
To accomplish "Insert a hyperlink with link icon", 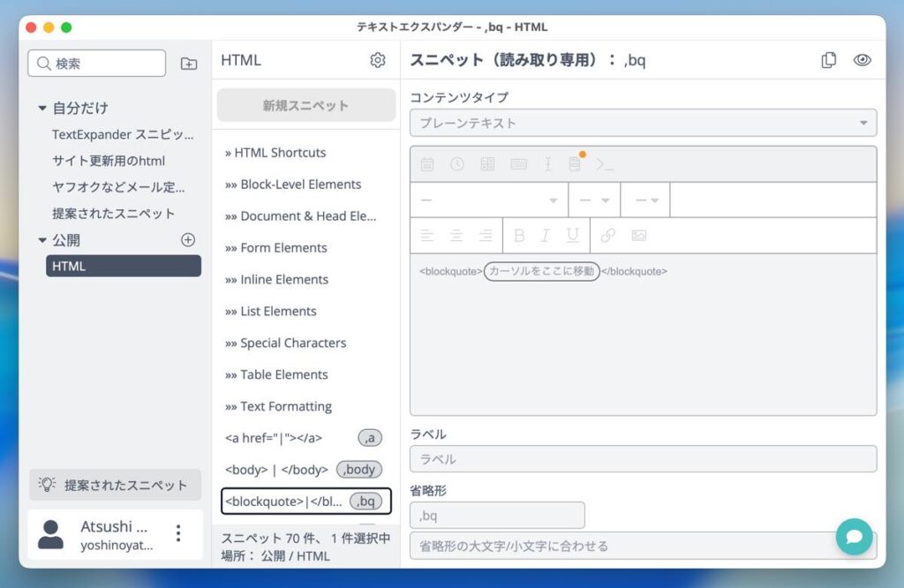I will click(607, 235).
